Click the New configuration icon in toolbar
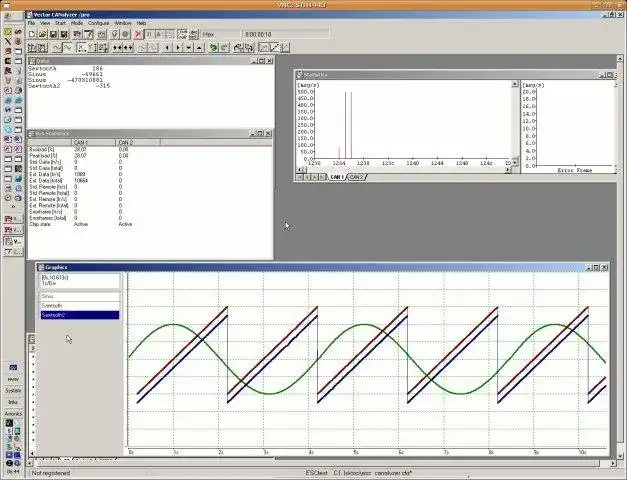627x480 pixels. pyautogui.click(x=32, y=34)
